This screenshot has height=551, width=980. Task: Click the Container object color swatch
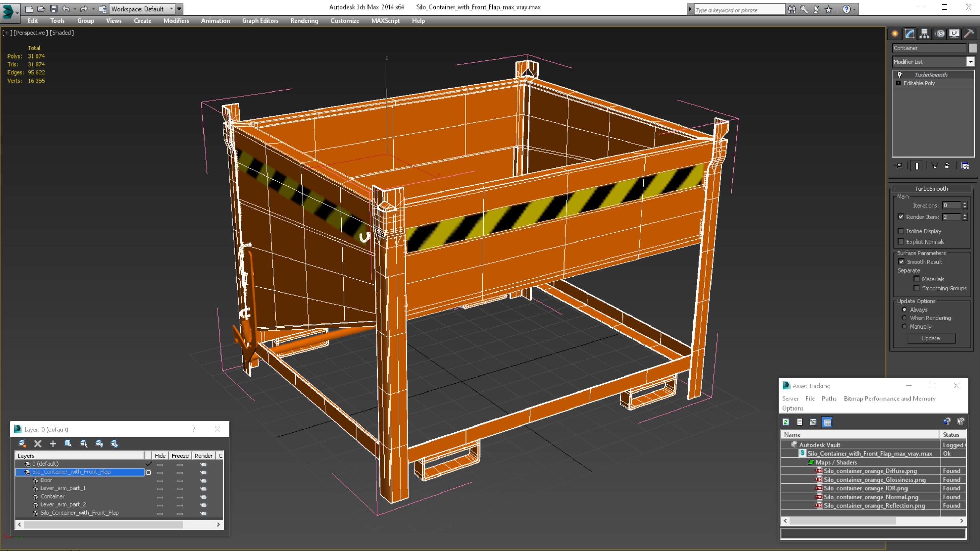pos(973,48)
